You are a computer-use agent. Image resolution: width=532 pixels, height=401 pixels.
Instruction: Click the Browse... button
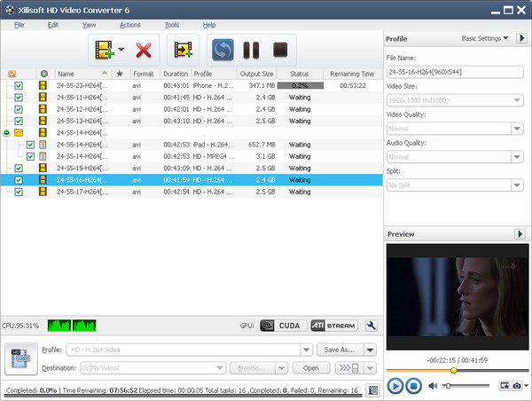coord(253,368)
